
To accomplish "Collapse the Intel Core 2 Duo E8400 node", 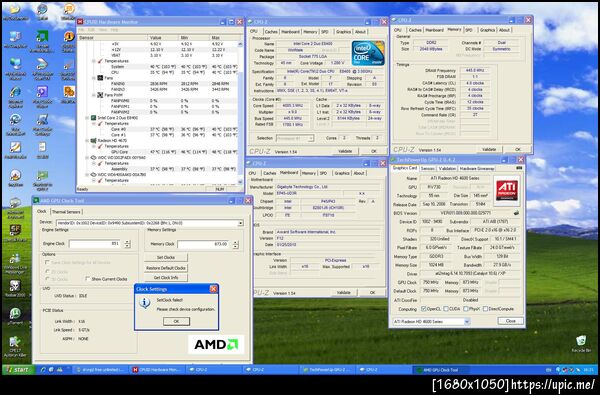I will pyautogui.click(x=87, y=118).
